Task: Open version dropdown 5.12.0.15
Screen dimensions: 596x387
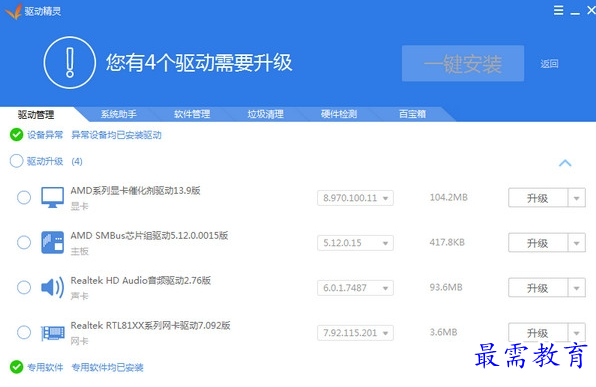Action: coord(355,243)
